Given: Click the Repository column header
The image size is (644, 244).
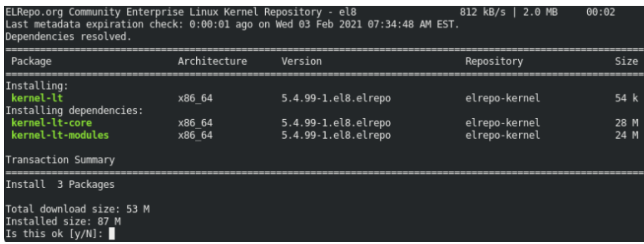Looking at the screenshot, I should coord(494,61).
